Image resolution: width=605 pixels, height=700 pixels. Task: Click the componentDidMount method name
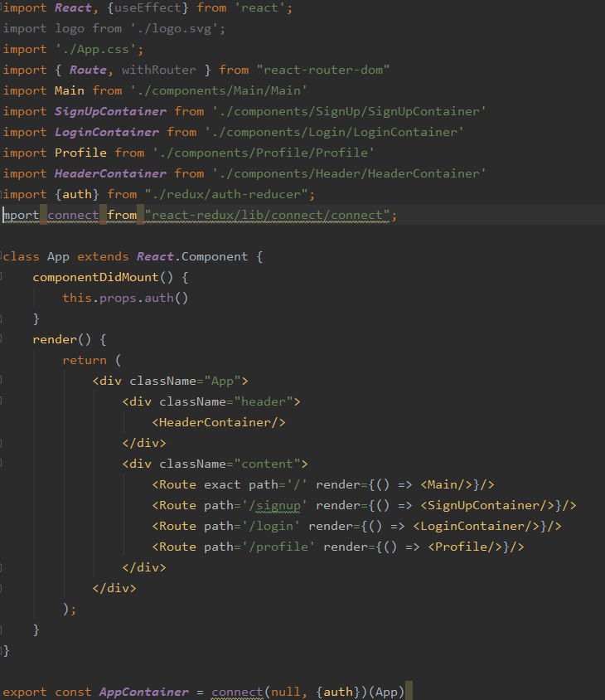point(95,277)
